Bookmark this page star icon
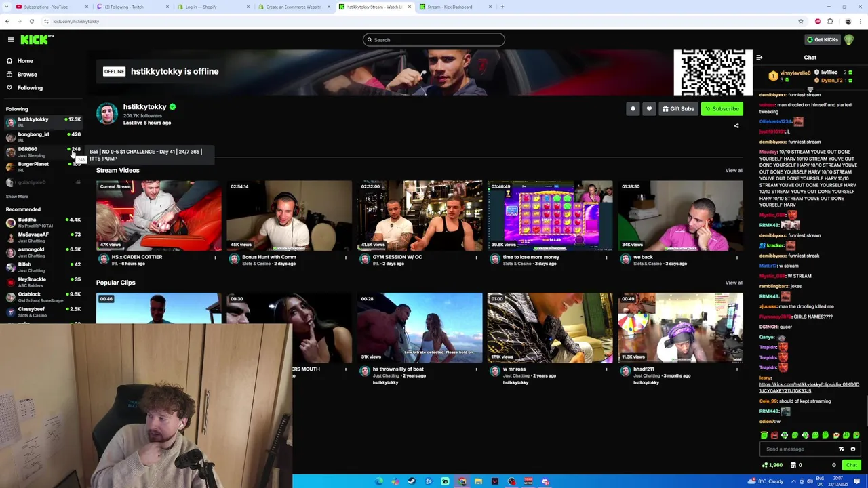Viewport: 868px width, 488px height. 801,21
